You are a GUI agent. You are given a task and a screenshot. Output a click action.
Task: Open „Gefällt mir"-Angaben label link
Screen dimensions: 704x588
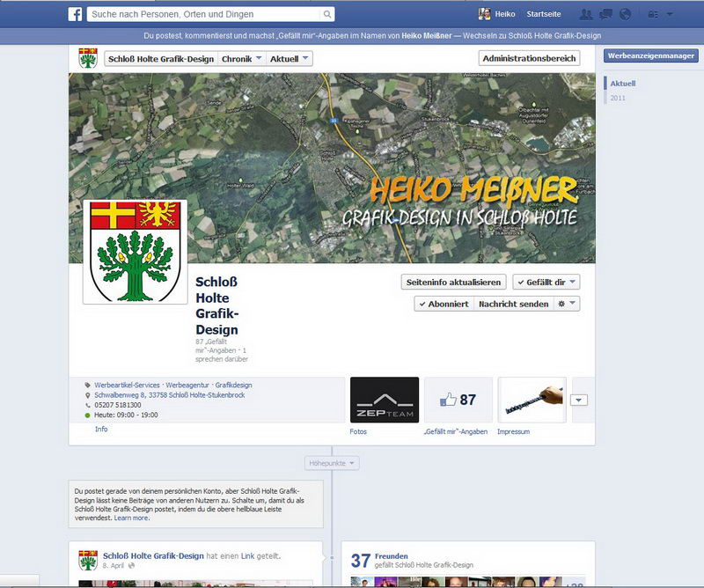coord(456,431)
